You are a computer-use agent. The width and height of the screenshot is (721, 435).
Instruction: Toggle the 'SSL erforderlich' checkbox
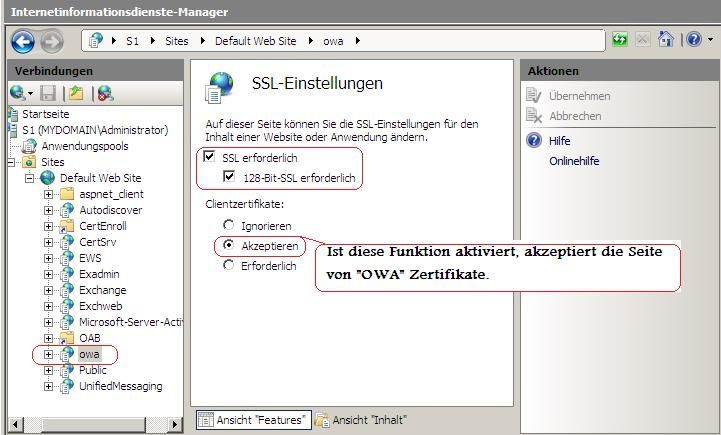[x=210, y=157]
